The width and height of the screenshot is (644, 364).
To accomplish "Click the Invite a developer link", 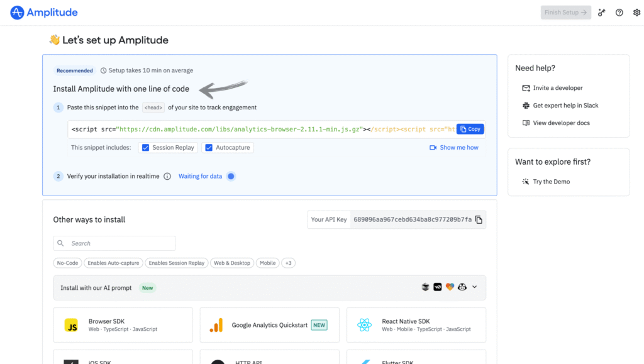I will 557,88.
